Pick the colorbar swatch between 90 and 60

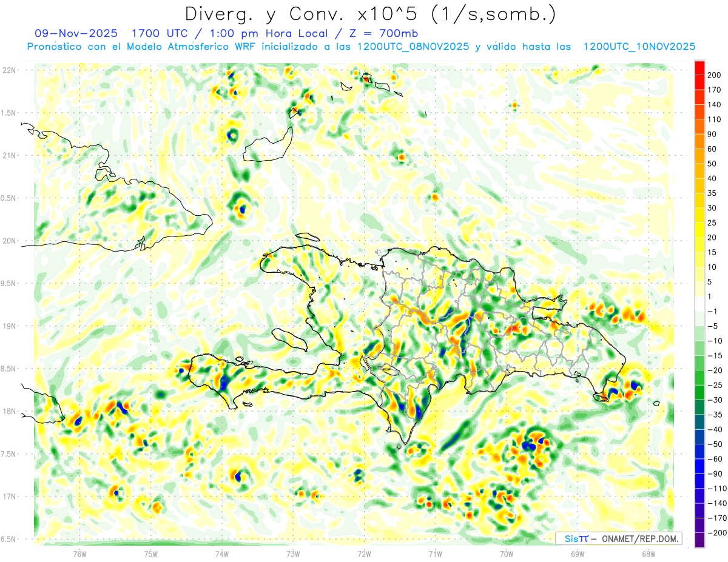[x=699, y=141]
